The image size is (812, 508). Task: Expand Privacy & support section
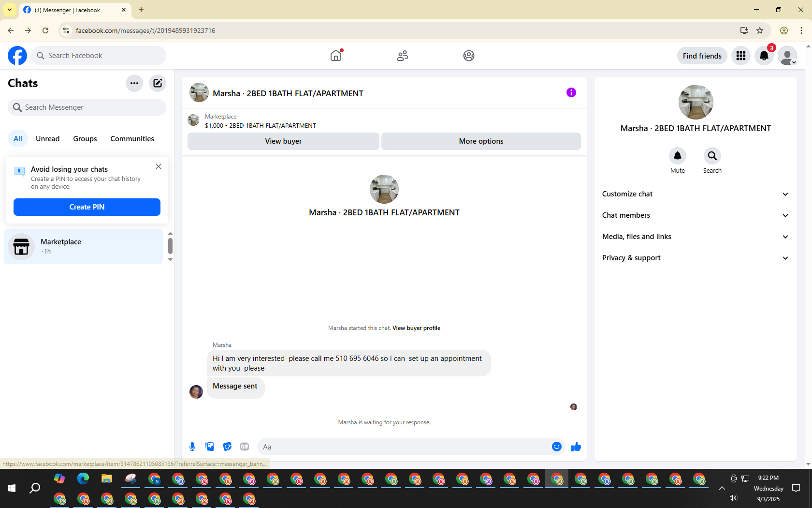(696, 258)
